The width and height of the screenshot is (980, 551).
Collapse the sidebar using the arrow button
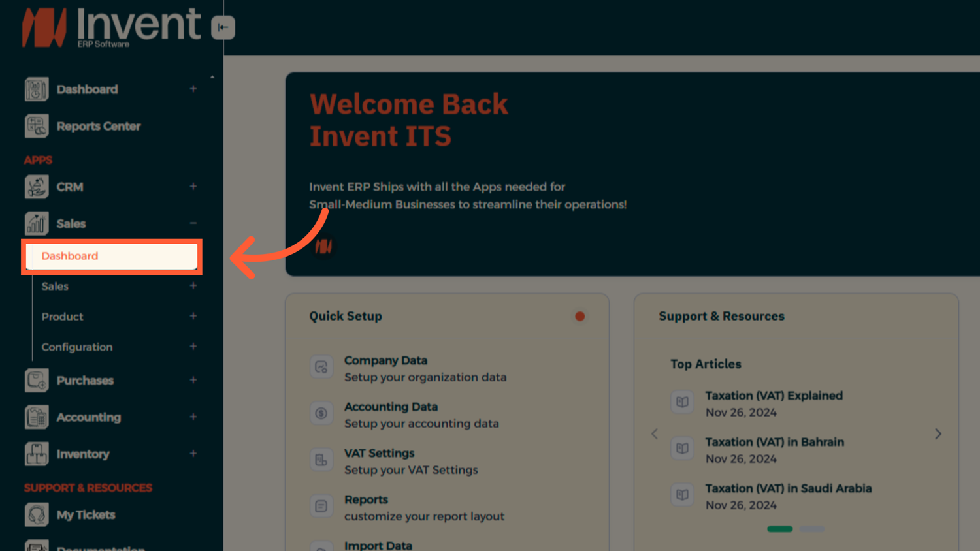(223, 27)
